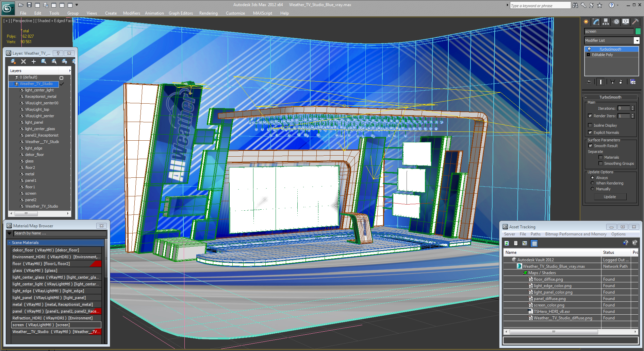Open the Motion command panel tab

point(616,22)
